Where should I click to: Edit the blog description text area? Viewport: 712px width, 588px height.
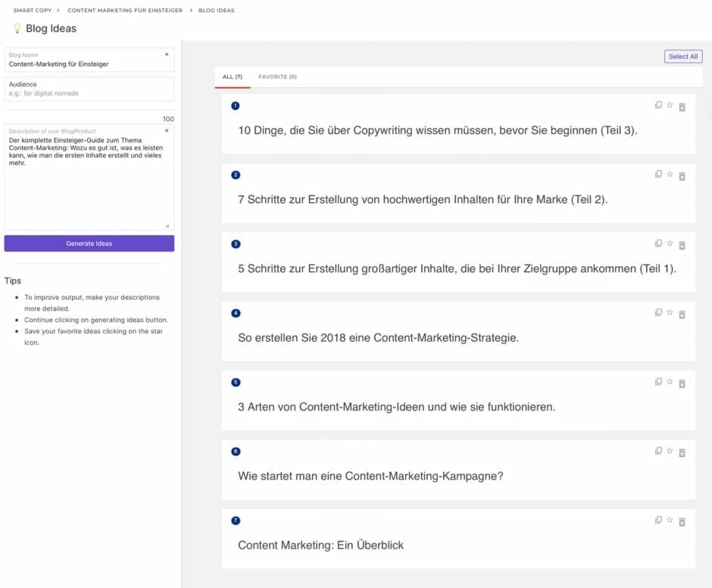pos(89,182)
